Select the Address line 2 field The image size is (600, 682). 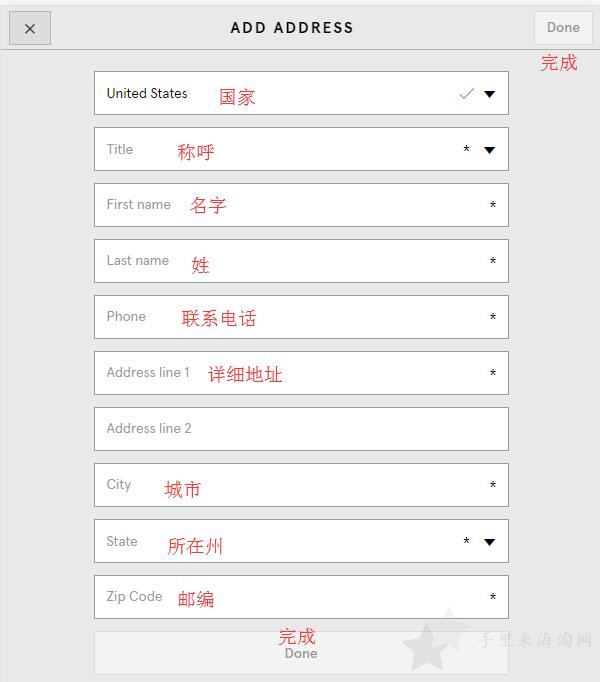(301, 429)
